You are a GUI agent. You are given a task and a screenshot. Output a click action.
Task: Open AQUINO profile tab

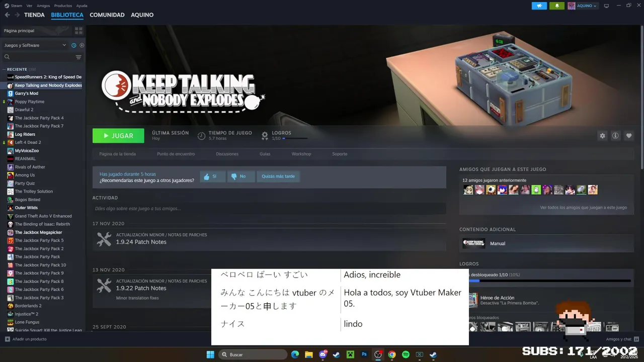142,15
